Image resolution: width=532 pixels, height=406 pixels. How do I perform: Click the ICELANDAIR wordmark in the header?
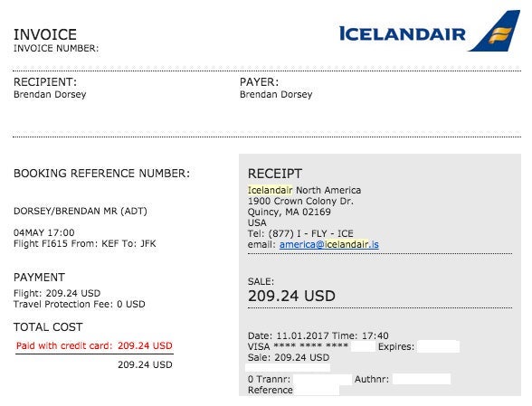tap(403, 34)
